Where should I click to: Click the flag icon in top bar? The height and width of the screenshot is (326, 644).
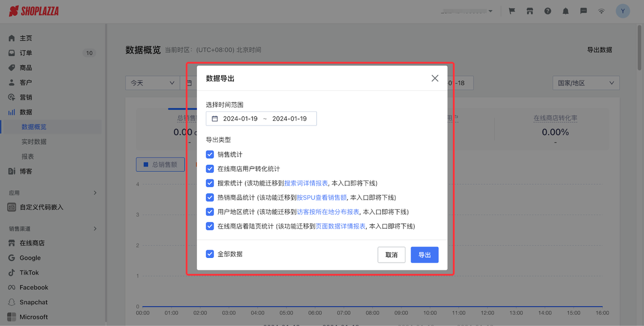coord(511,11)
